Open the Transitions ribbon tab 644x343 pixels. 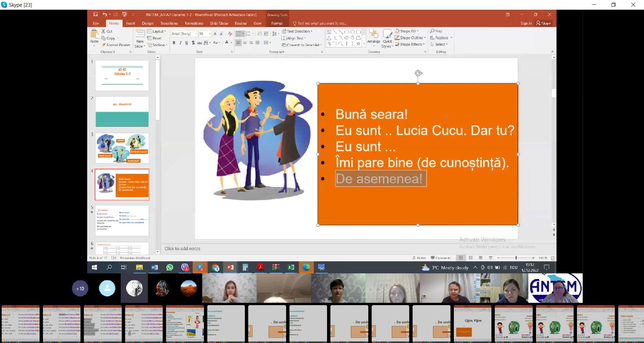point(169,23)
